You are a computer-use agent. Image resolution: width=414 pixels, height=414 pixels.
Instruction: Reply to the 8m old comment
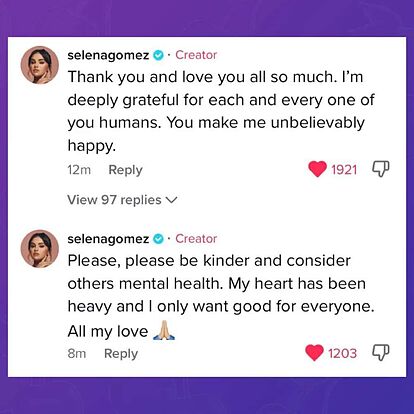(x=121, y=354)
